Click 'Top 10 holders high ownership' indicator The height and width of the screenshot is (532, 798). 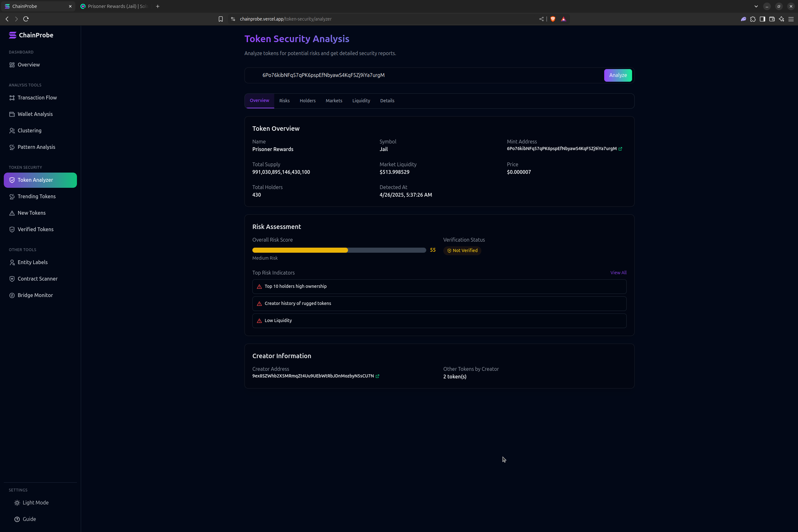pos(439,287)
